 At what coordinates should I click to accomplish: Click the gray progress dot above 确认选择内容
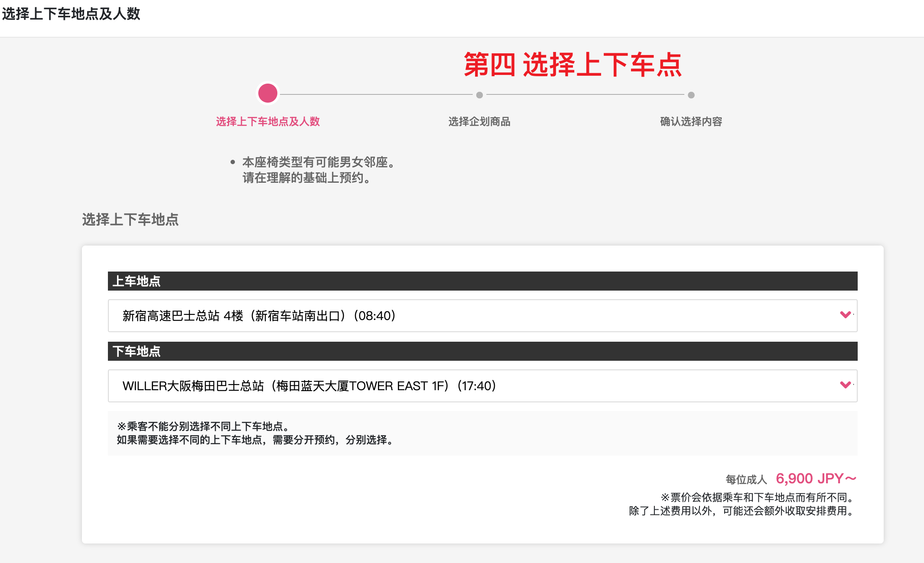click(x=691, y=95)
